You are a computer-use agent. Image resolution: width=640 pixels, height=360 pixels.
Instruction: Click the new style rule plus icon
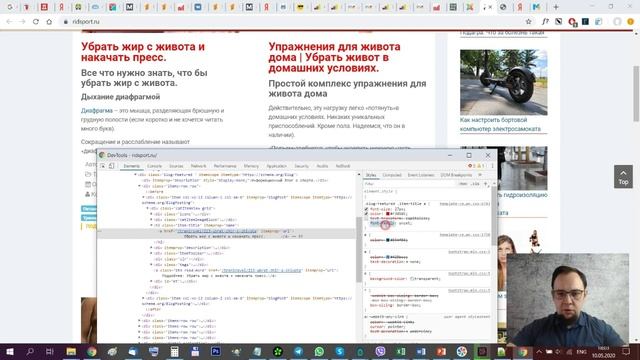click(486, 184)
